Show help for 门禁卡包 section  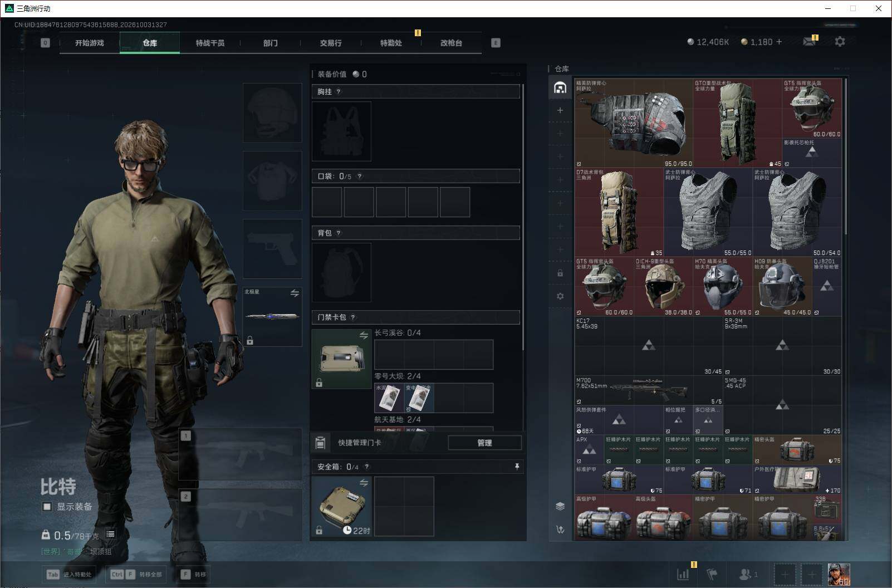[352, 317]
